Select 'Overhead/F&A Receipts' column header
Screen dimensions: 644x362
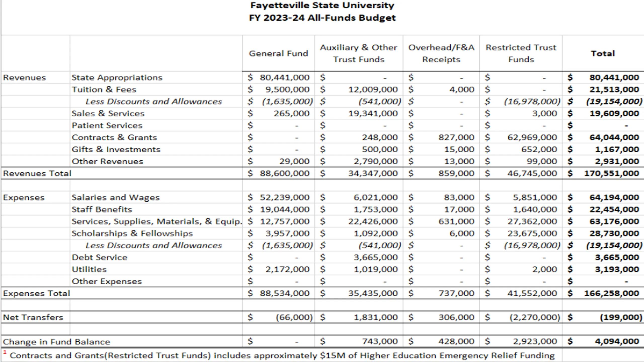click(441, 53)
